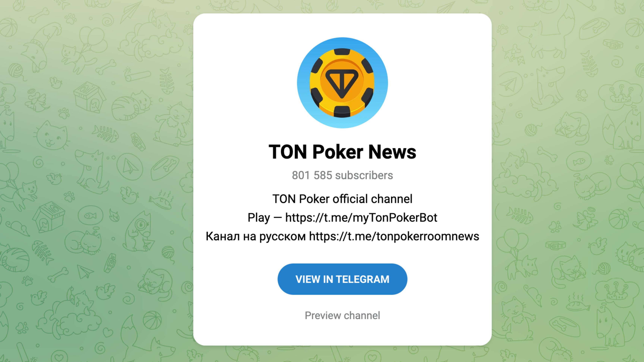Screen dimensions: 644x362
Task: Click the word subscribers under the title
Action: tap(364, 175)
